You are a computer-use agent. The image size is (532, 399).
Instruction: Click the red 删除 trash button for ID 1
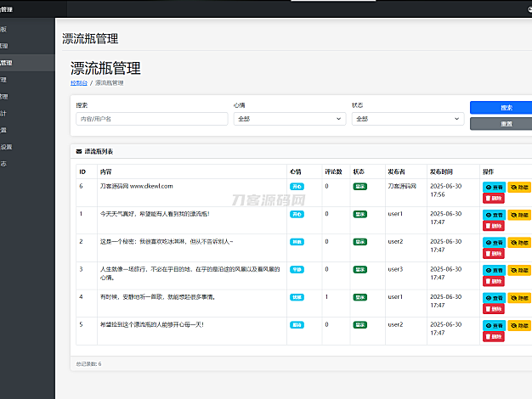tap(493, 226)
